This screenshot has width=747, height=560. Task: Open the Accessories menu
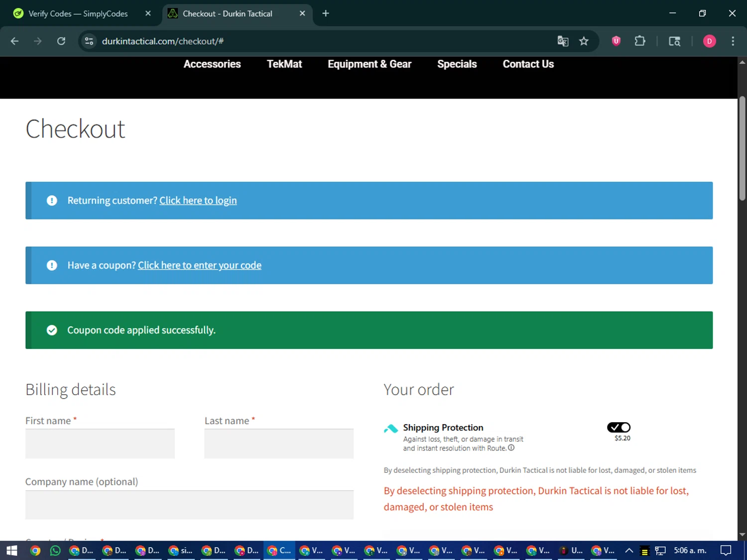click(212, 64)
